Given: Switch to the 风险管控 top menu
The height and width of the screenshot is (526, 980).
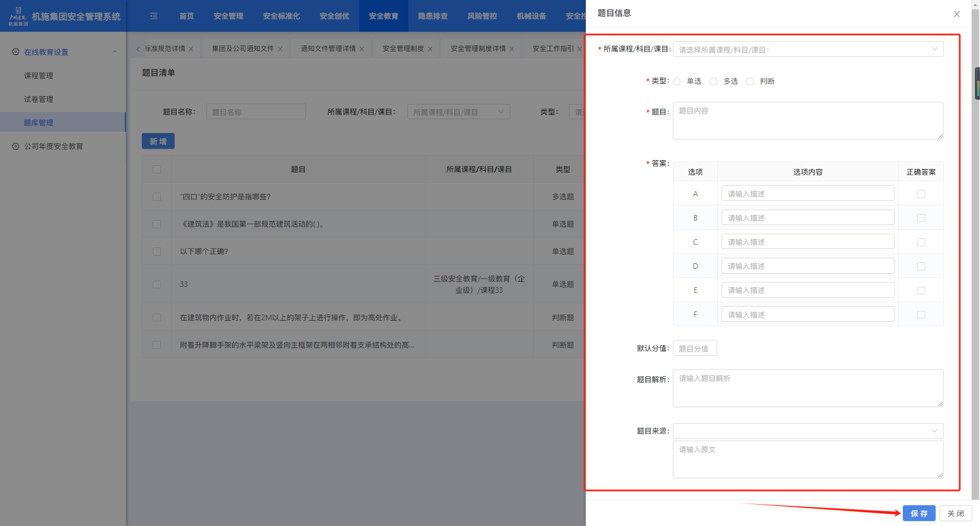Looking at the screenshot, I should pyautogui.click(x=482, y=16).
